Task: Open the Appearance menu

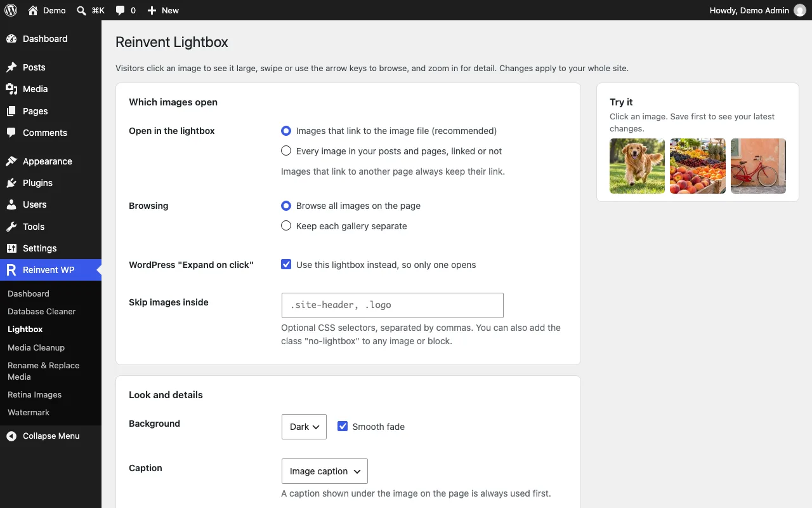Action: tap(51, 161)
